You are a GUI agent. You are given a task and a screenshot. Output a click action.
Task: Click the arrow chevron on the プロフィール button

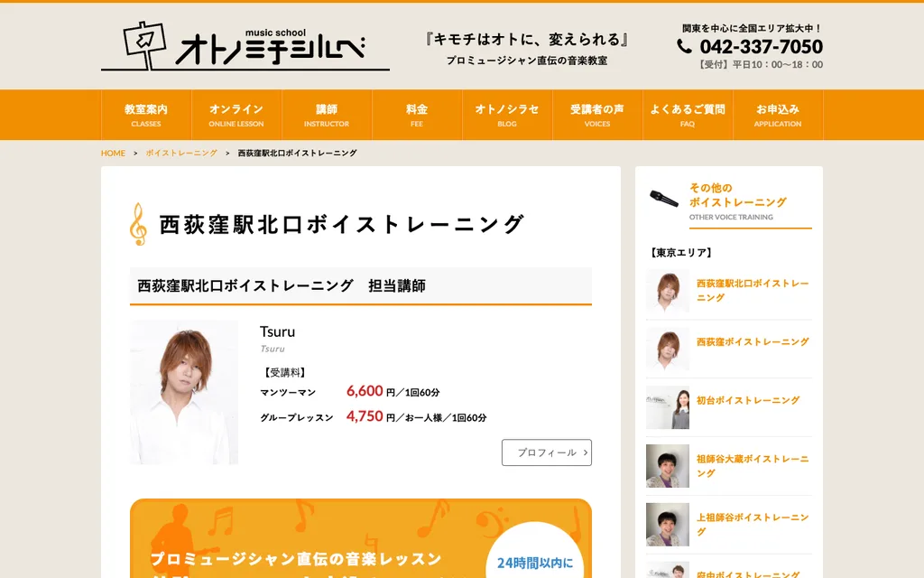585,452
